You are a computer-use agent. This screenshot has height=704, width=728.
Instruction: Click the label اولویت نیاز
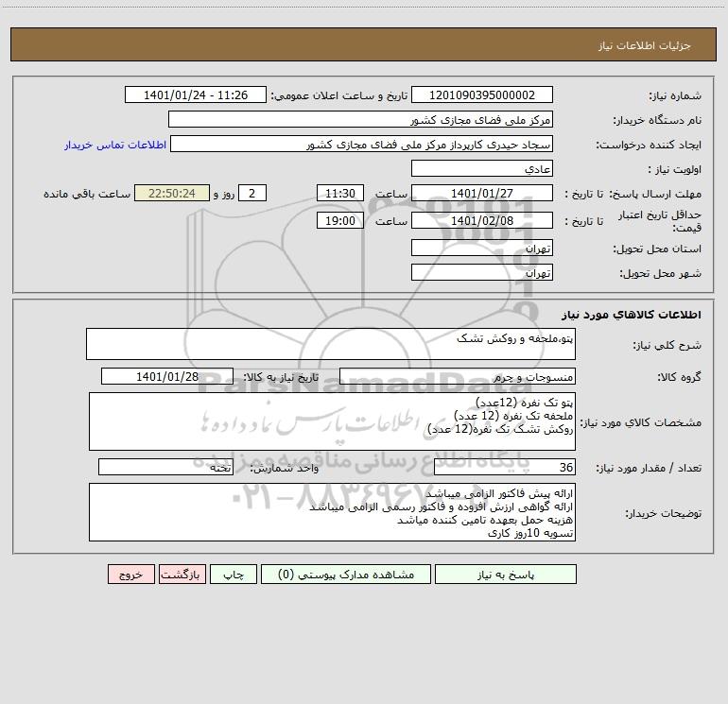coord(675,169)
